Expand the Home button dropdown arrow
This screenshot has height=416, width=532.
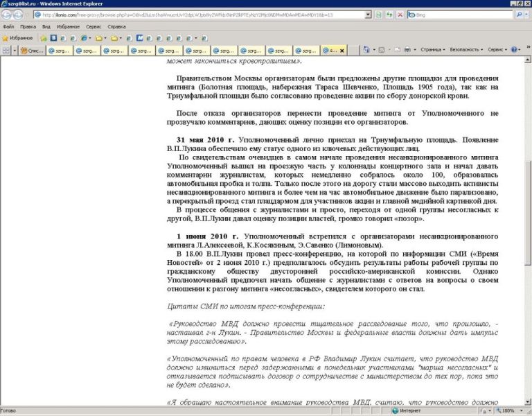coord(373,50)
